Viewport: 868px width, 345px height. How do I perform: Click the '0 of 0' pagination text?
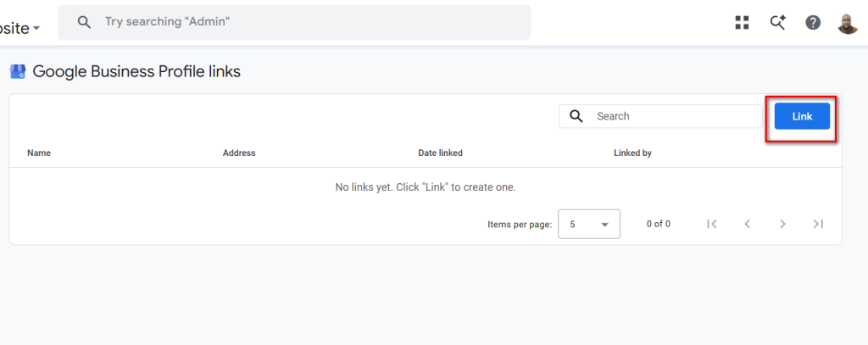tap(658, 225)
